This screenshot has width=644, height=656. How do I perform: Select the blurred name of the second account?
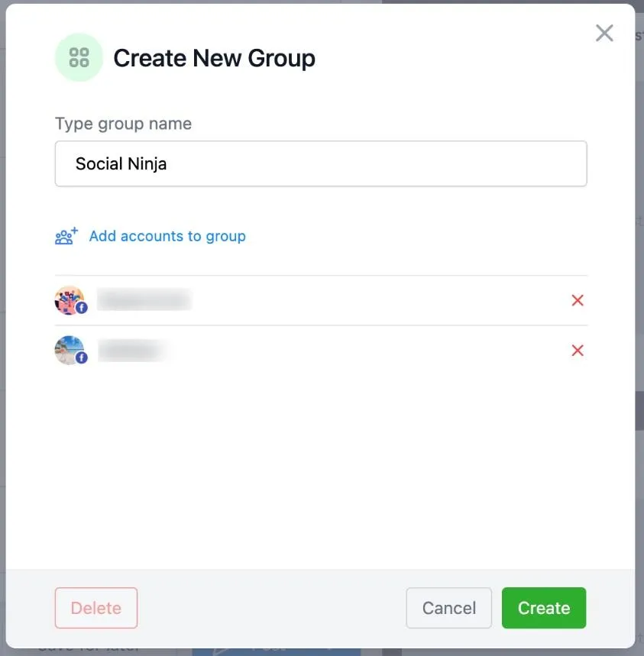pyautogui.click(x=134, y=351)
